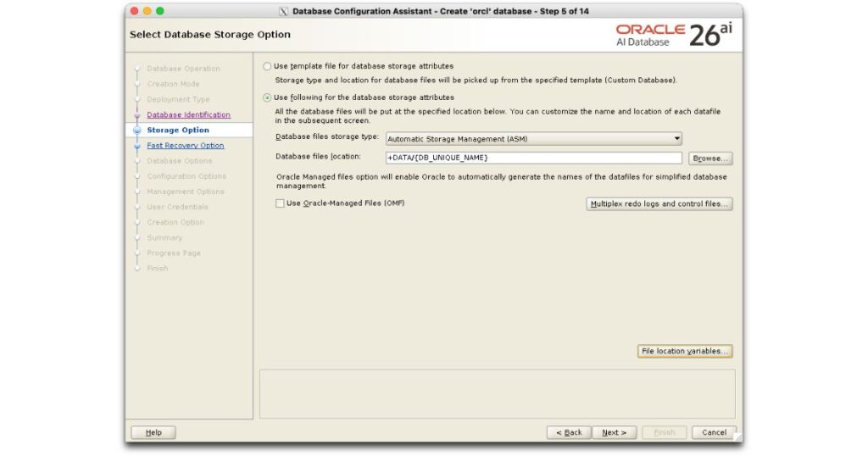This screenshot has width=868, height=456.
Task: Select 'Use following for the database storage attributes' radio
Action: [267, 98]
